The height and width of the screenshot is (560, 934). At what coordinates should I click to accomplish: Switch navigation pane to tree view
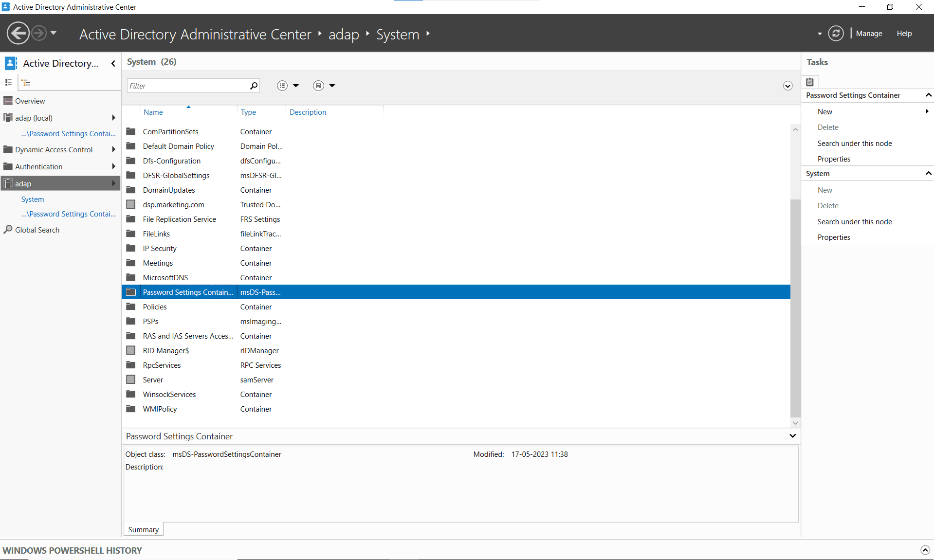(x=26, y=83)
